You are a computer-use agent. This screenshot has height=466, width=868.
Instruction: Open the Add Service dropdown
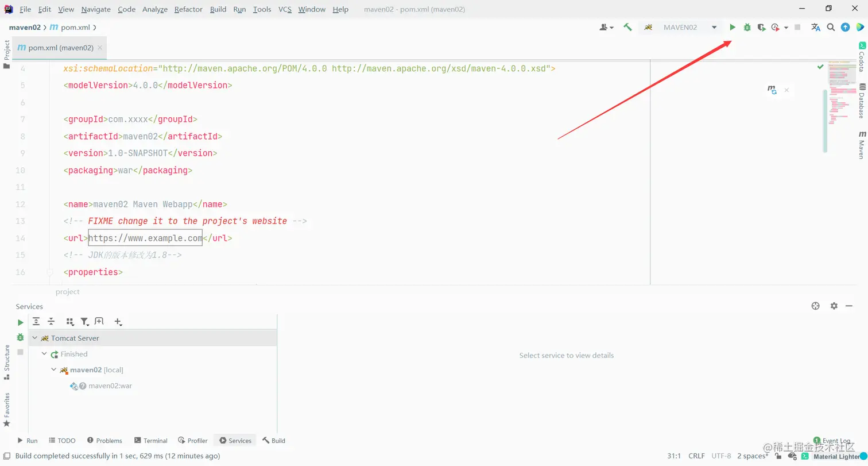[118, 321]
